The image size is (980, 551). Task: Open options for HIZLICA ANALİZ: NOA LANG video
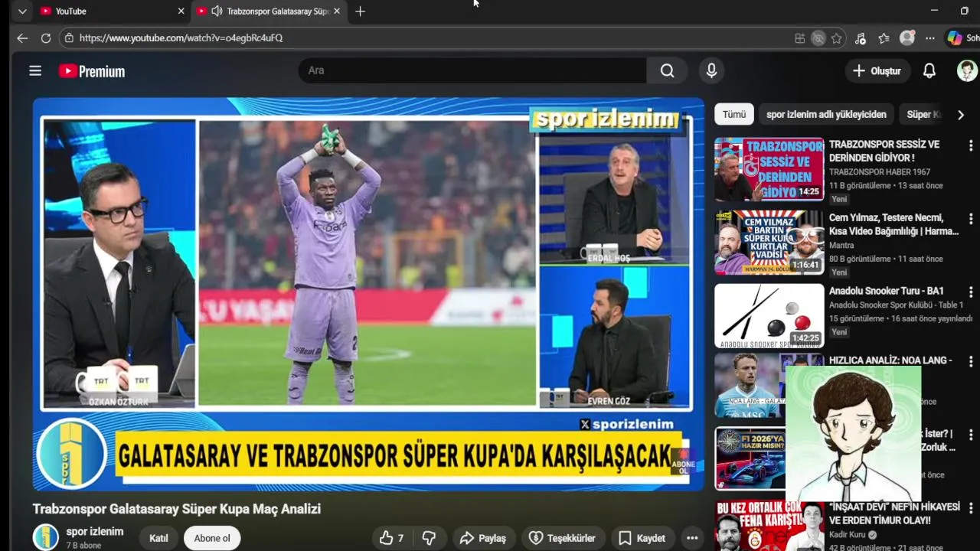click(971, 361)
